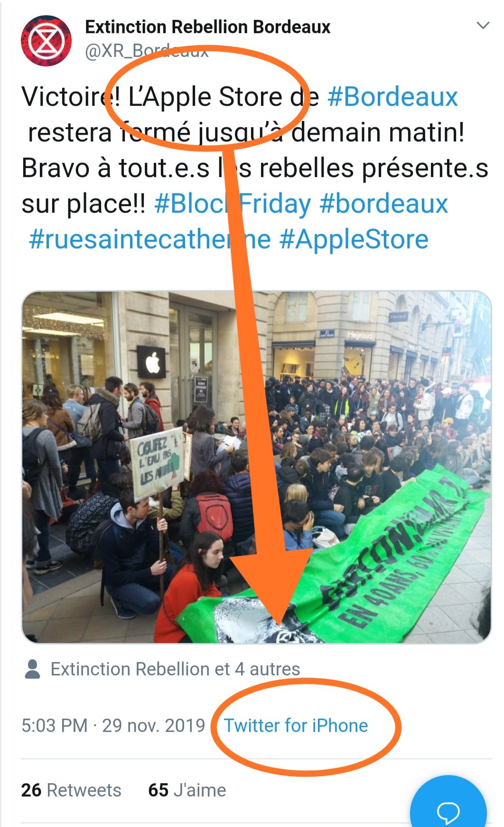View the protest photo full screen
The height and width of the screenshot is (827, 504).
coord(256,467)
